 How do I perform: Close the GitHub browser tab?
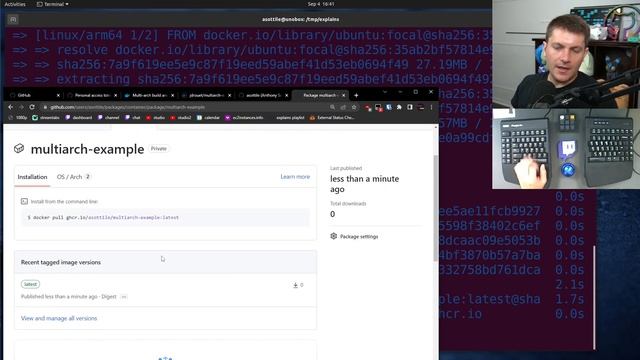click(58, 95)
